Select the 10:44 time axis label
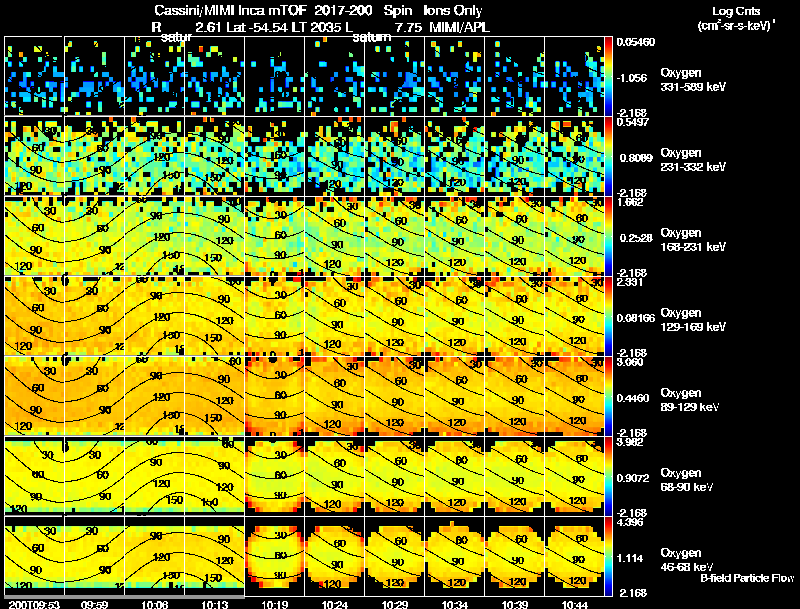 click(x=574, y=604)
